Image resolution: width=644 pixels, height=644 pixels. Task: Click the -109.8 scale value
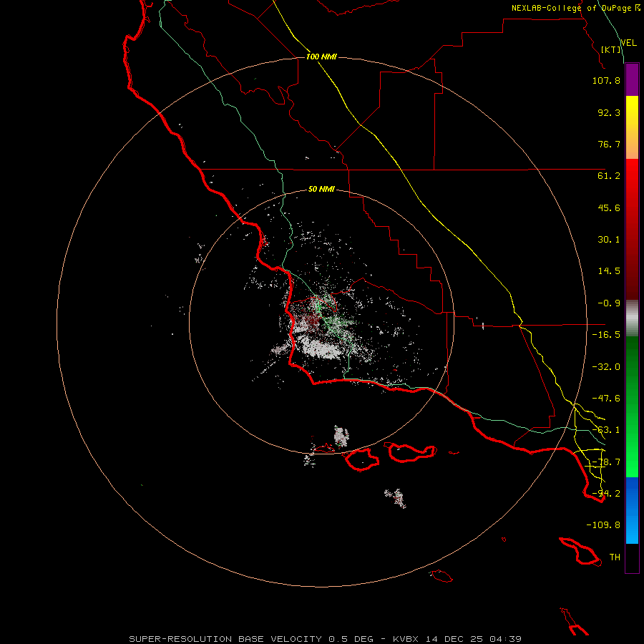pyautogui.click(x=603, y=525)
